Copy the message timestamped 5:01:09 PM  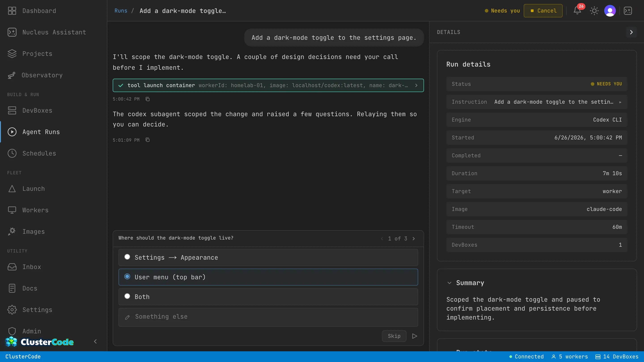click(148, 140)
